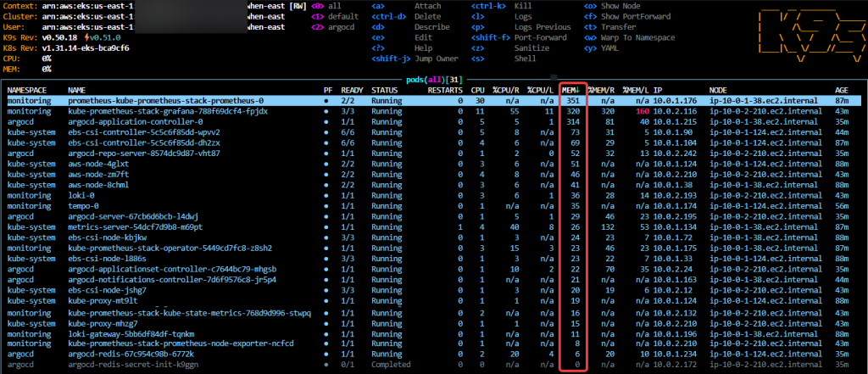Click the PF dot for argocd-redis-secret-init-k9ggn
Screen dimensions: 868x374
(326, 365)
